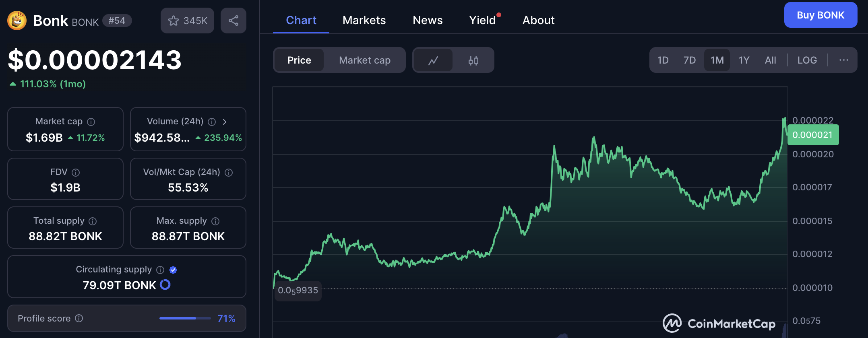Expand Volume (24h) details with the chevron
868x338 pixels.
coord(225,122)
